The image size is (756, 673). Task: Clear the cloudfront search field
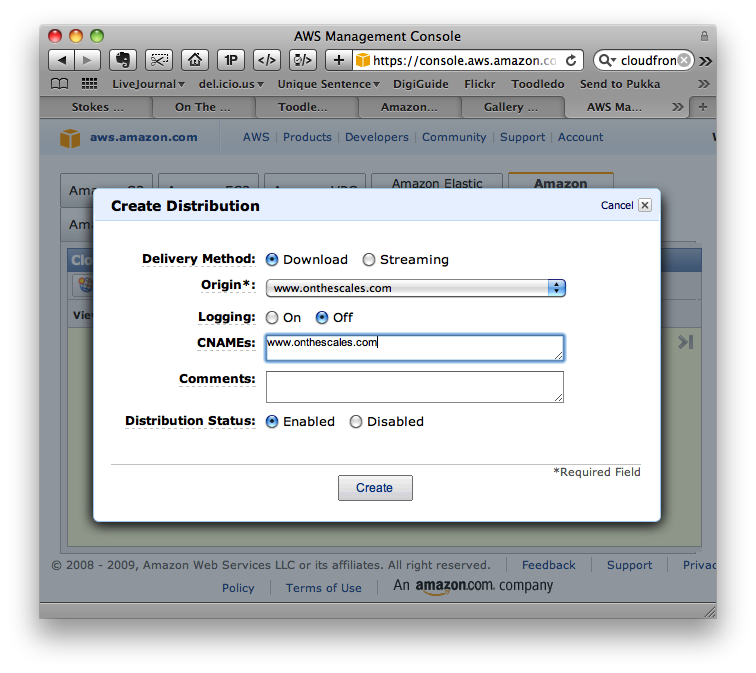[x=684, y=60]
